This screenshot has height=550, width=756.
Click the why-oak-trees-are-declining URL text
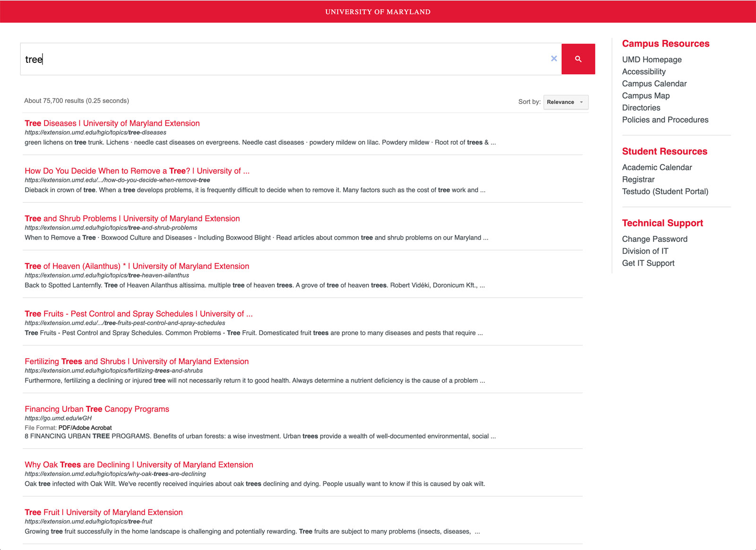115,474
